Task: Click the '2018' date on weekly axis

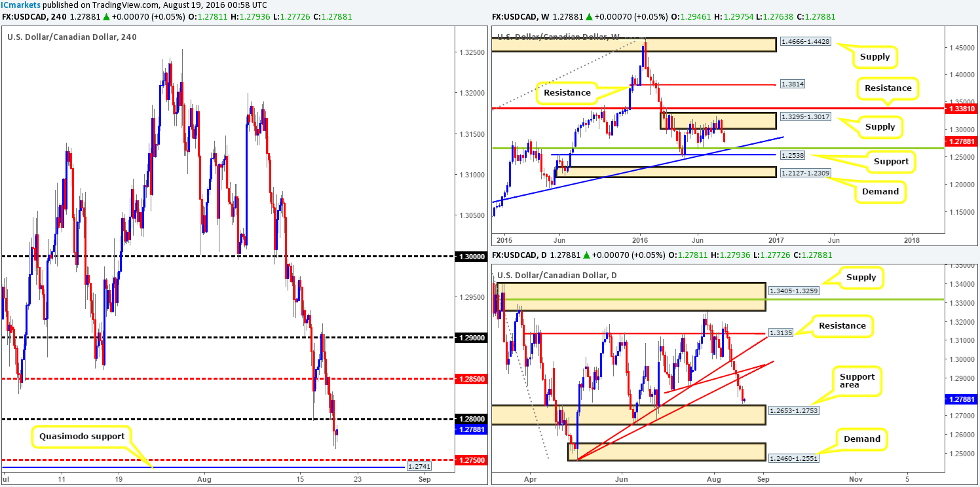Action: (x=912, y=240)
